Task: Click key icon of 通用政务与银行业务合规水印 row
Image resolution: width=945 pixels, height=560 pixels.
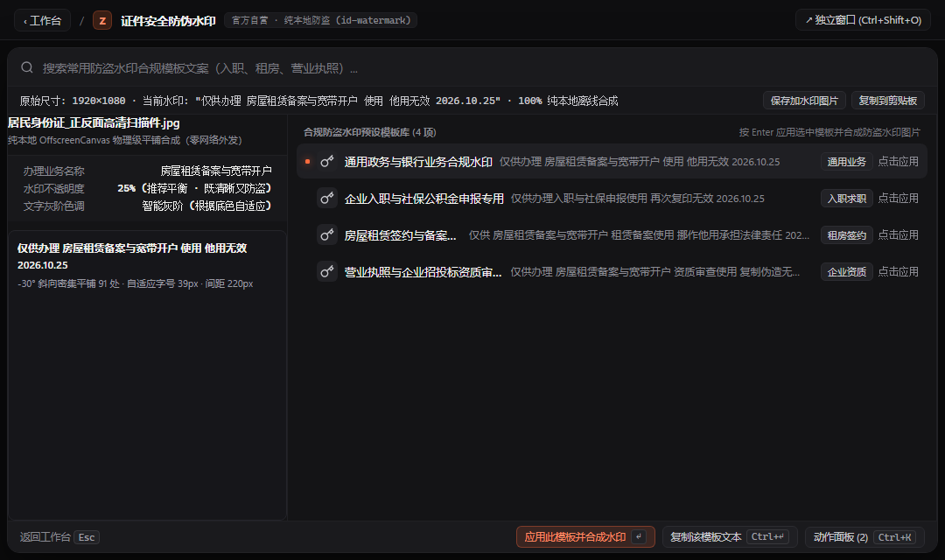Action: pyautogui.click(x=326, y=162)
